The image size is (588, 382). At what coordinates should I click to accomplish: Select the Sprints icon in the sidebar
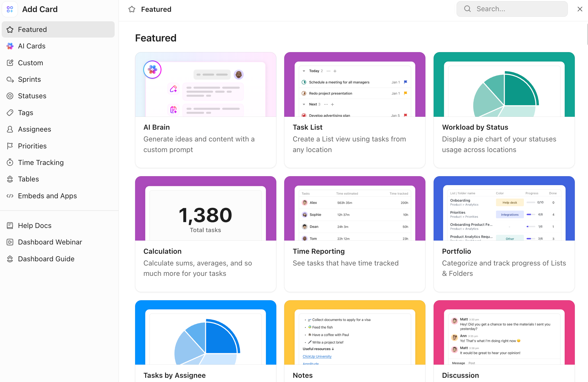coord(10,79)
